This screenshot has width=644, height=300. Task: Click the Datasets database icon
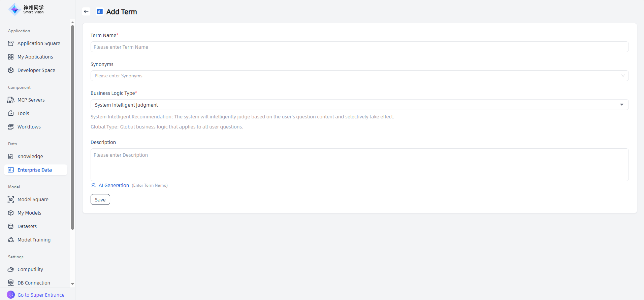[x=11, y=226]
